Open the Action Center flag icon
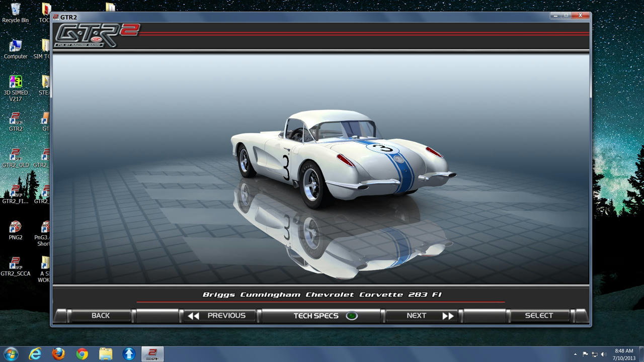Screen dimensions: 644x362 pos(585,354)
